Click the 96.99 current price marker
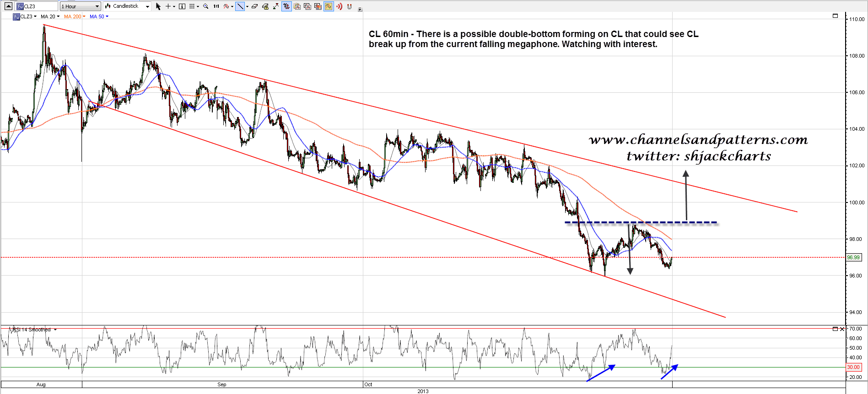The width and height of the screenshot is (868, 394). (853, 257)
